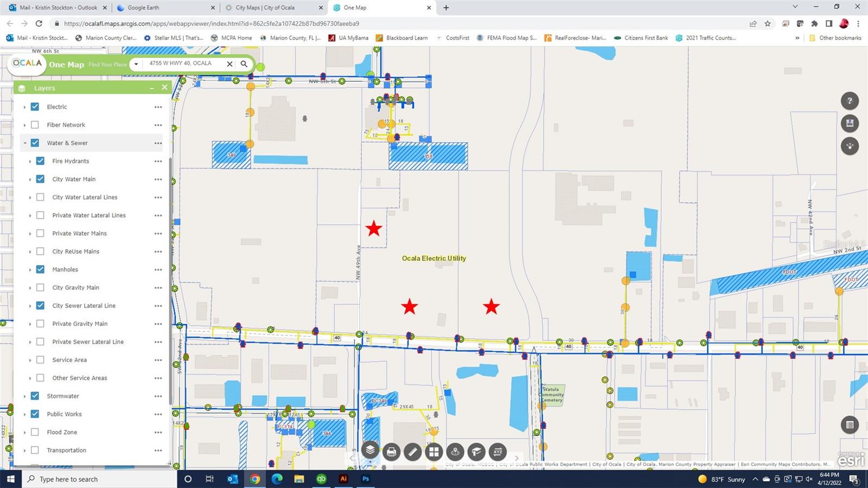Clear the address search text
Image resolution: width=868 pixels, height=488 pixels.
coord(229,64)
